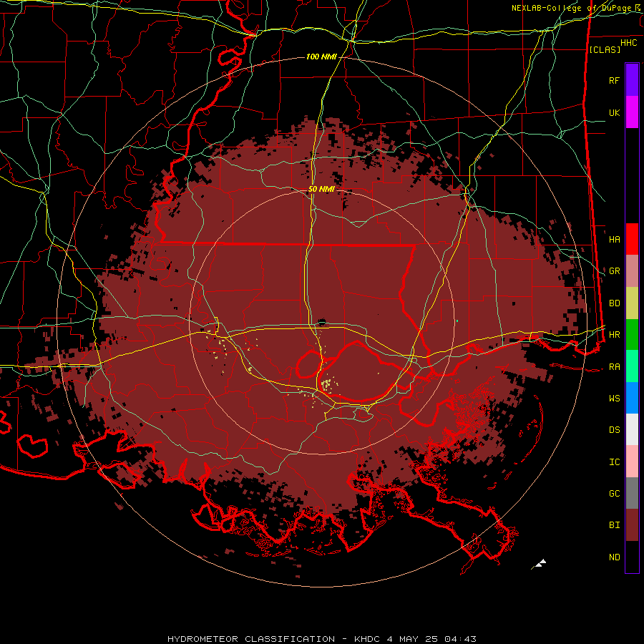644x644 pixels.
Task: Click the 'HR' legend label
Action: (614, 335)
